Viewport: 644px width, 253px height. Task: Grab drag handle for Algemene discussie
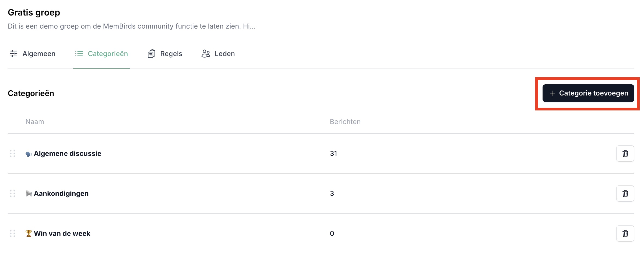[13, 153]
